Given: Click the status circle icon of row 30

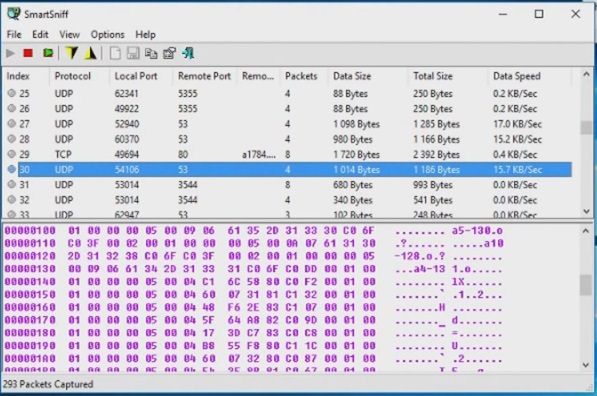Looking at the screenshot, I should coord(12,169).
